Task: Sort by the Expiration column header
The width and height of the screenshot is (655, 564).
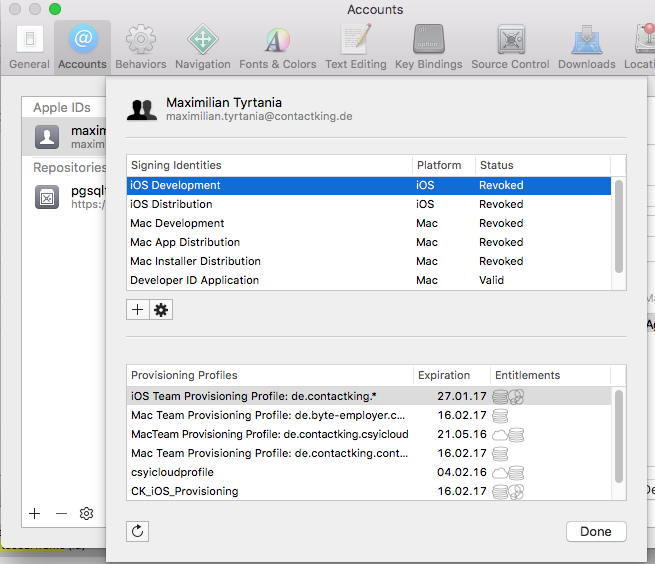Action: 452,375
